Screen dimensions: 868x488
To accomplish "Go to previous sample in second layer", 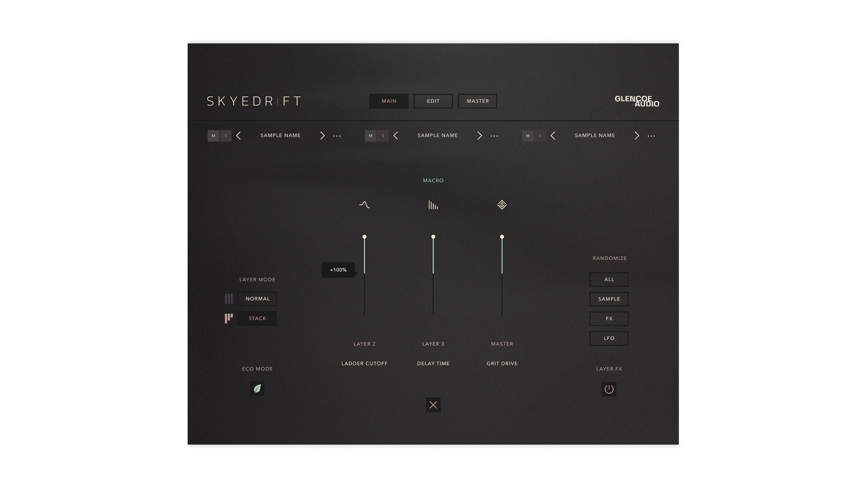I will coord(396,136).
